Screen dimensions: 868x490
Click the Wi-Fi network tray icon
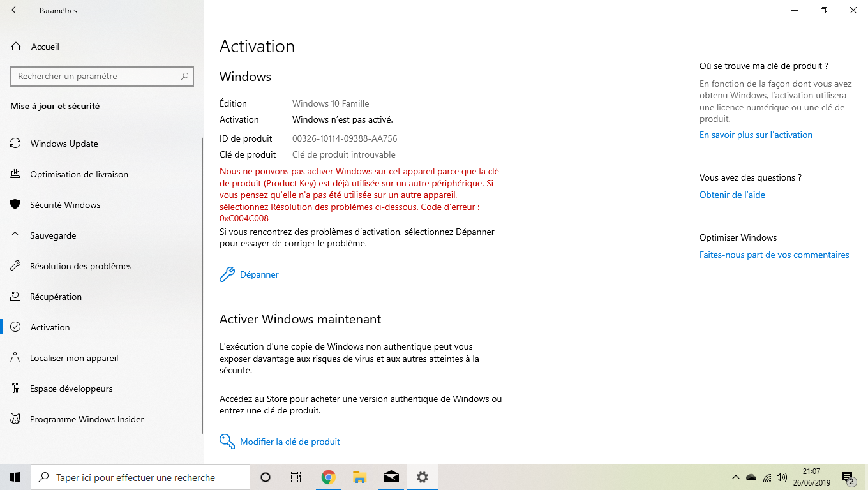(x=767, y=477)
